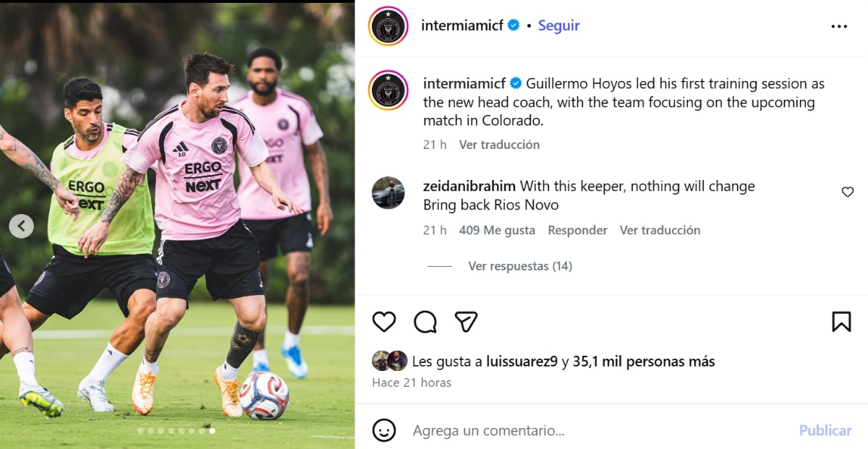Share the post via paper plane icon
Viewport: 868px width, 449px height.
[x=467, y=322]
